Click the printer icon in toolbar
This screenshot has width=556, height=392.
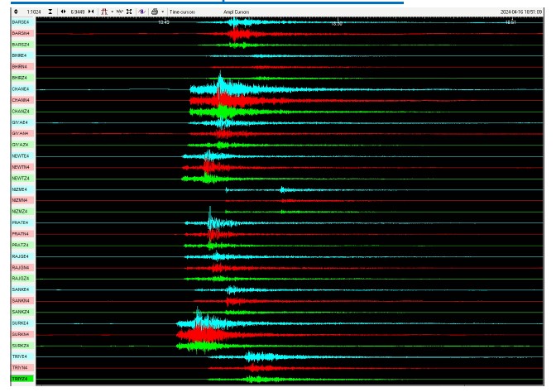tap(155, 12)
